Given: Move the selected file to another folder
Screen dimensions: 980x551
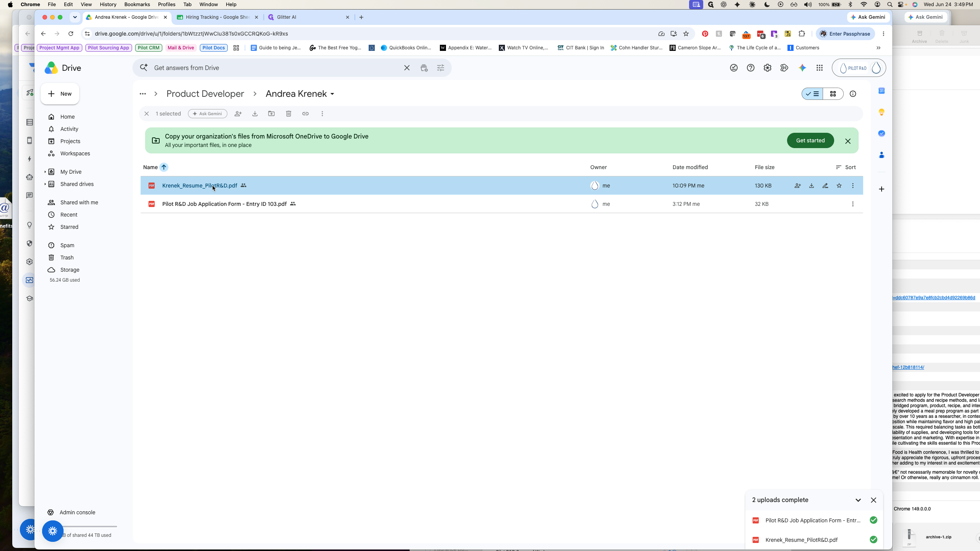Looking at the screenshot, I should [271, 114].
